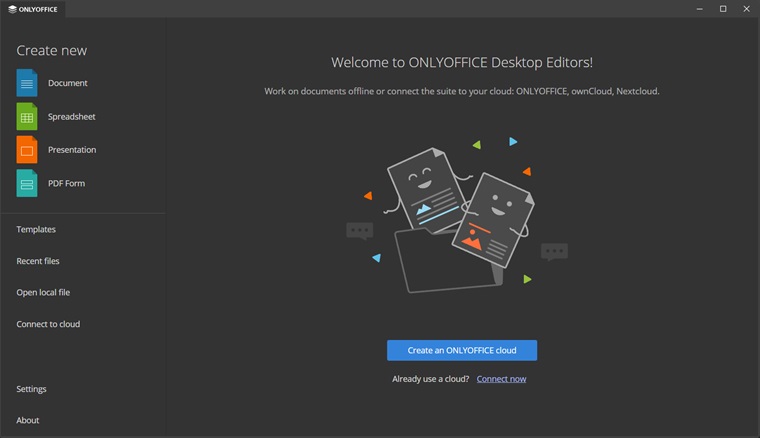The image size is (760, 438).
Task: Minimize the ONLYOFFICE window
Action: pyautogui.click(x=699, y=9)
